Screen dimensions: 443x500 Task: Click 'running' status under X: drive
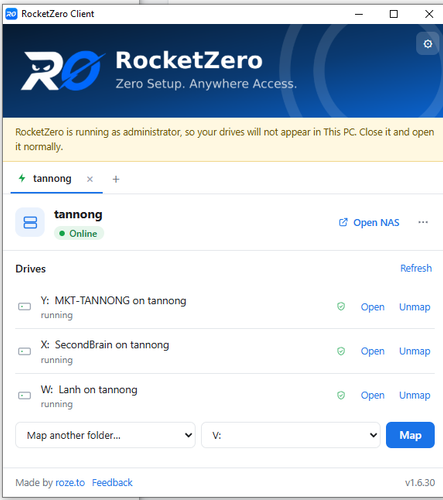click(56, 360)
